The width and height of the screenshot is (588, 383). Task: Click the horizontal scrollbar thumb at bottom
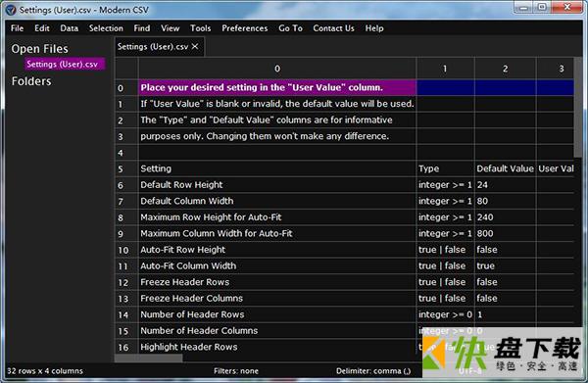point(149,359)
